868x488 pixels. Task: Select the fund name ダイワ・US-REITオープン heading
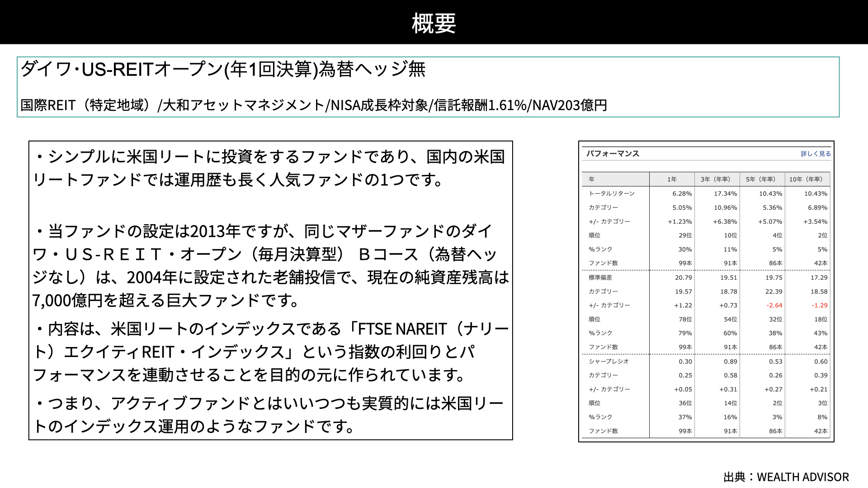pos(223,69)
